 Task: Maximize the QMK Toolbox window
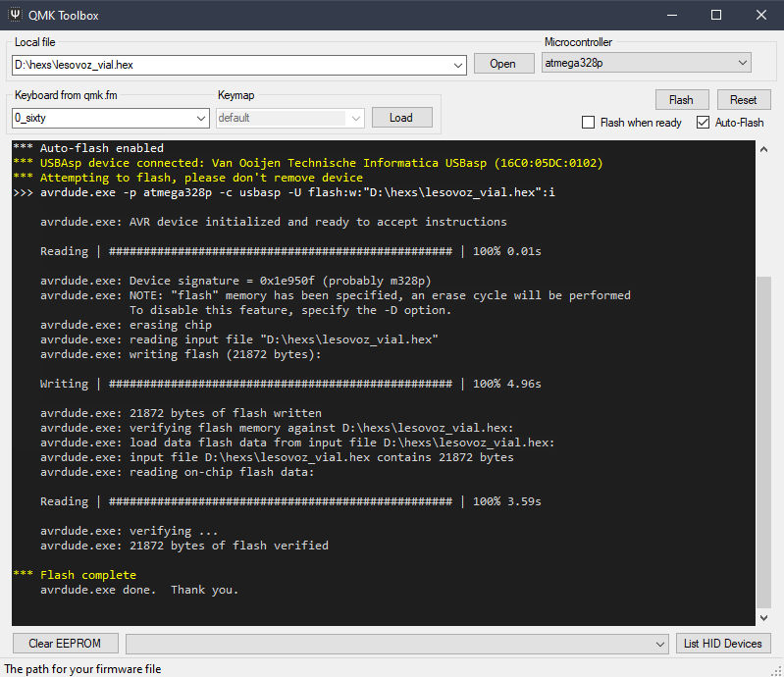[716, 15]
